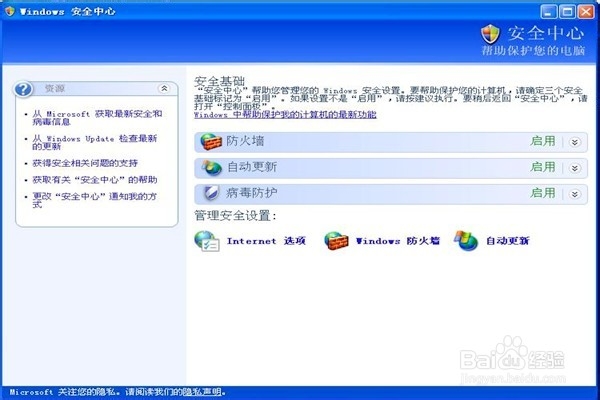Click the globe icon in 自动更新 row
The width and height of the screenshot is (600, 400).
[x=212, y=168]
